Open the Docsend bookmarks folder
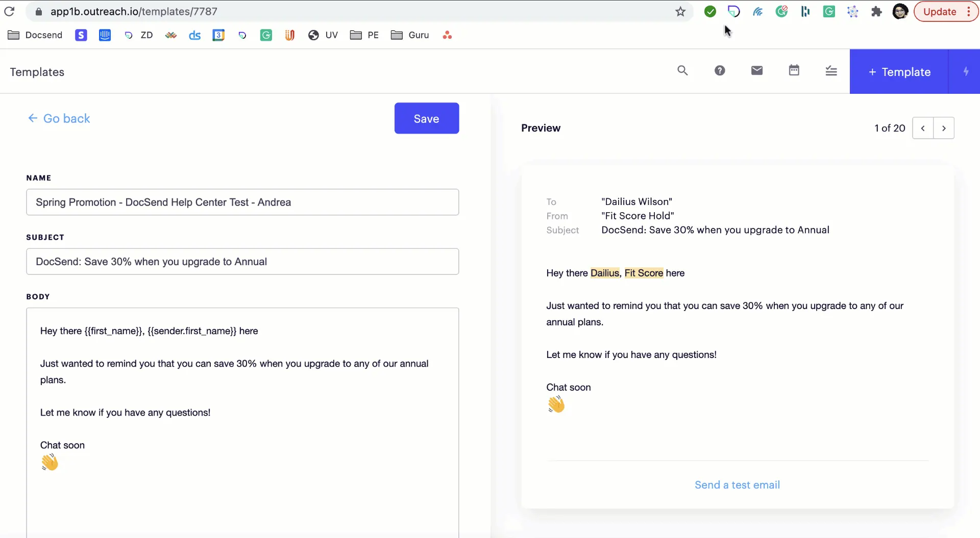The image size is (980, 538). (35, 35)
